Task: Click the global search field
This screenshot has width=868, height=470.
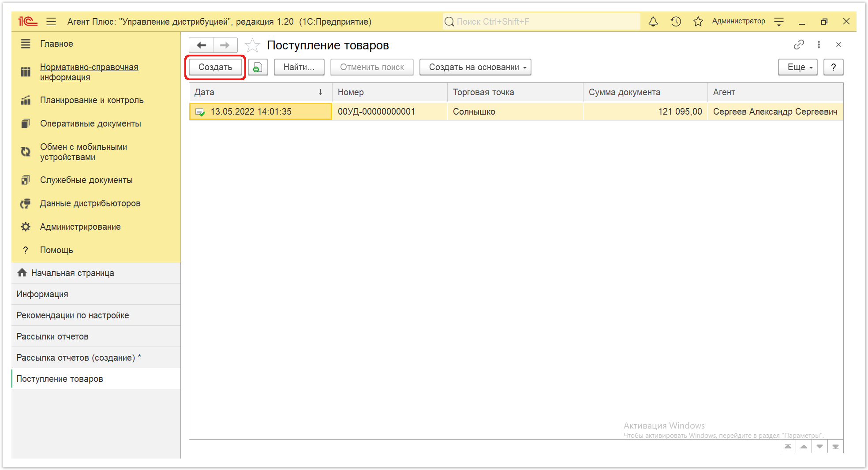Action: [x=541, y=21]
